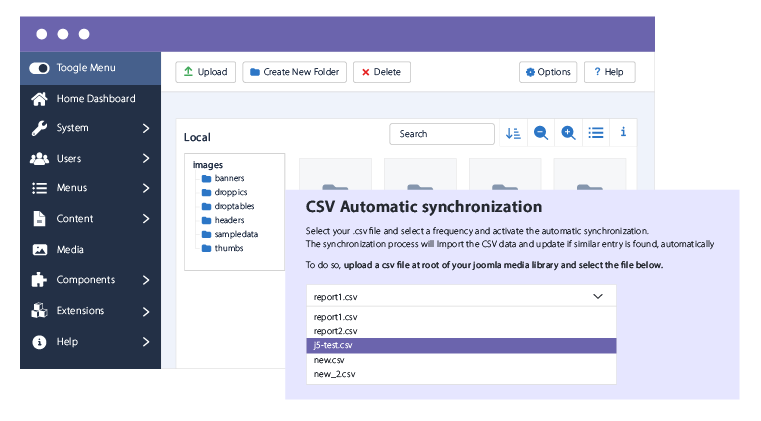
Task: Switch off the Toggle Menu switch
Action: (x=40, y=68)
